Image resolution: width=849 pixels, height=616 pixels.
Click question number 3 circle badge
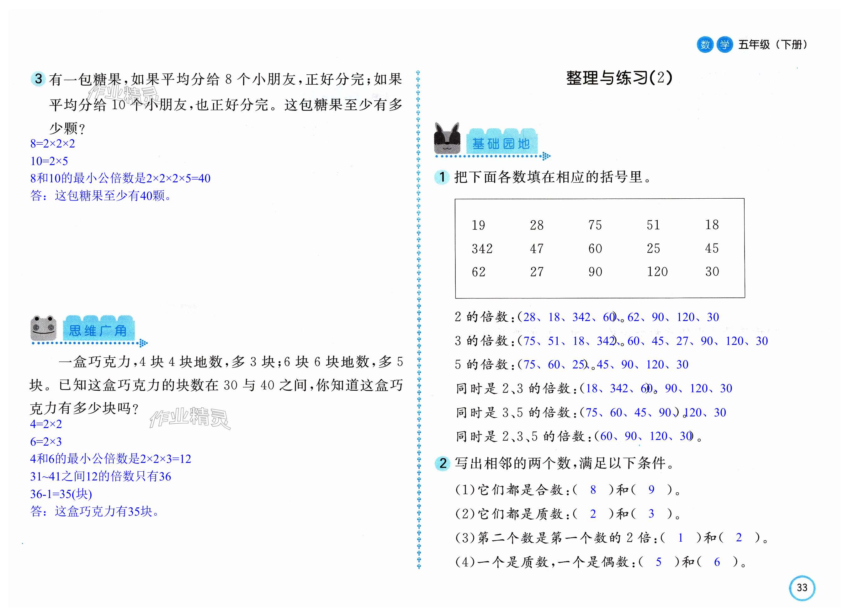coord(38,79)
